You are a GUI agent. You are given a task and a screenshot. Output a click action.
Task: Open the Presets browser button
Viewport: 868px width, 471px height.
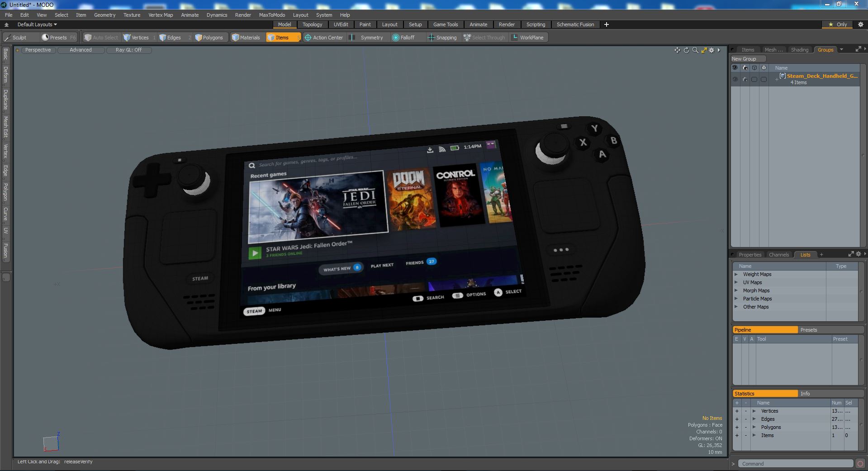tap(58, 38)
